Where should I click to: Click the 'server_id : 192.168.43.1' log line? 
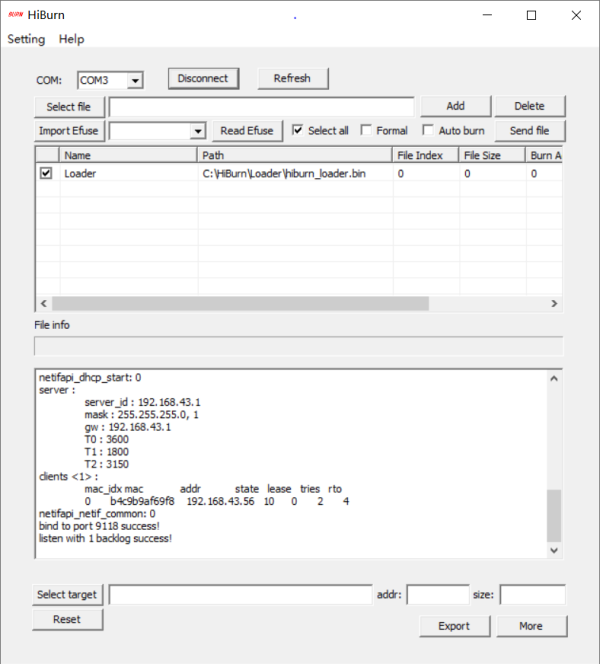pos(142,402)
